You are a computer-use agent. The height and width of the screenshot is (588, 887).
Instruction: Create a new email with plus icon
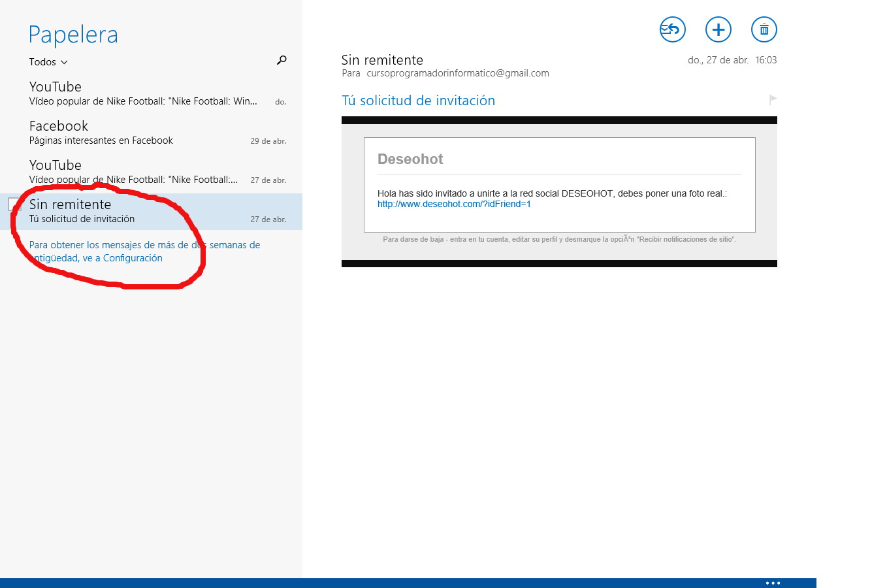click(x=718, y=29)
